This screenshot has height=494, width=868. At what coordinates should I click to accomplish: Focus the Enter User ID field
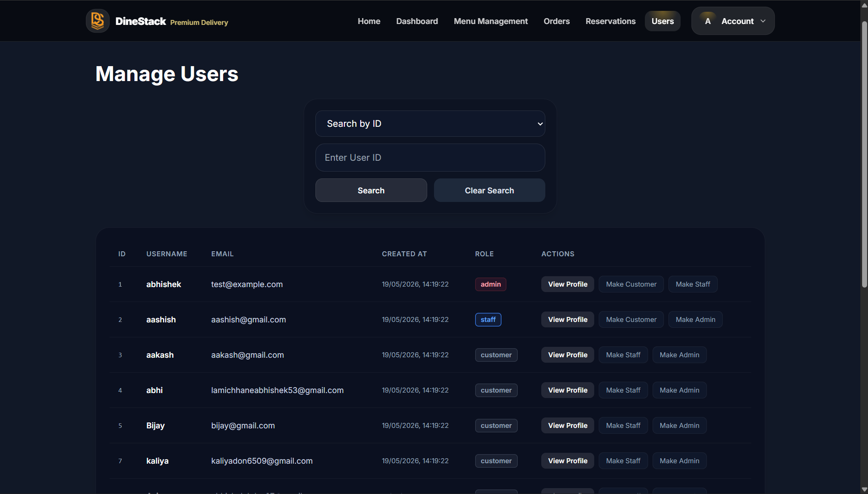(x=430, y=158)
